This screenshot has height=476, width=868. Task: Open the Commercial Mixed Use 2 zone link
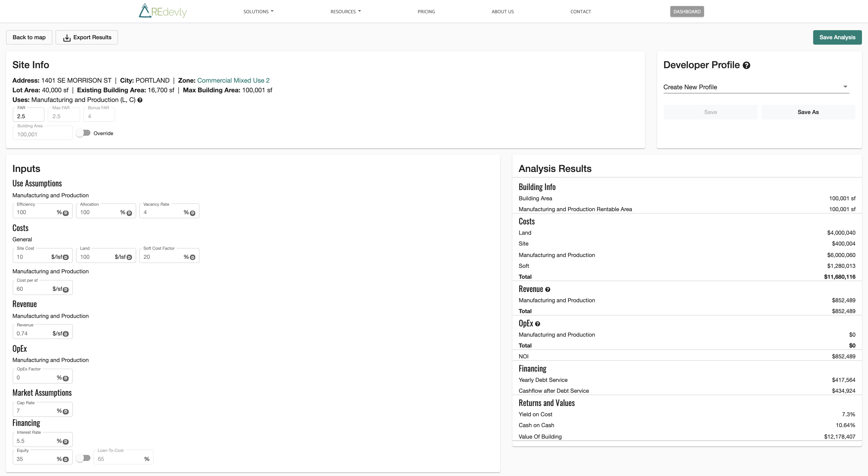(x=233, y=80)
